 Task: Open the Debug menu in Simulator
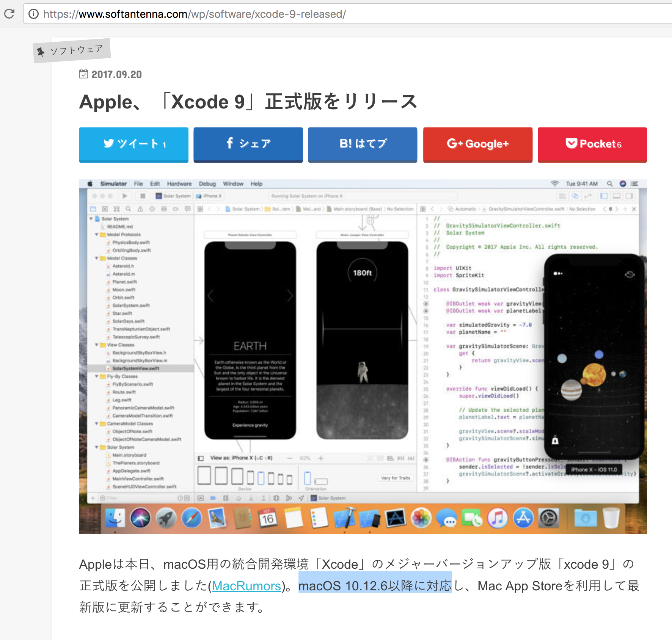click(x=207, y=184)
